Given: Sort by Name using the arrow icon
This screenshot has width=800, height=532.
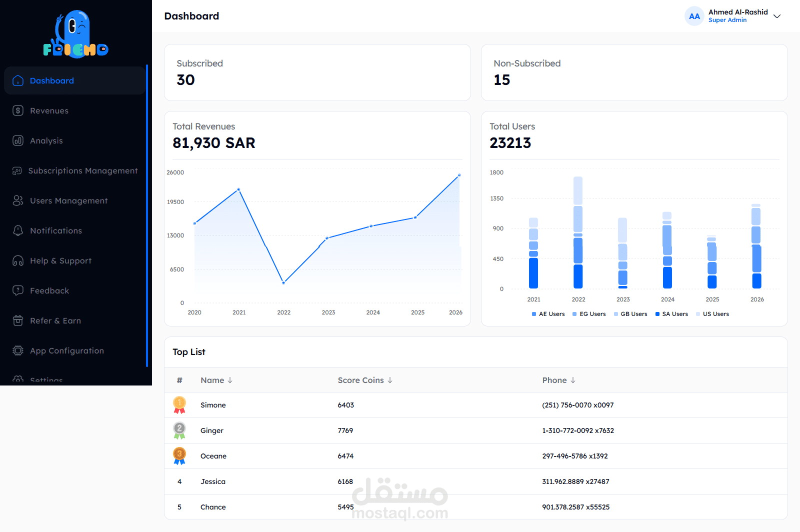Looking at the screenshot, I should pyautogui.click(x=230, y=380).
